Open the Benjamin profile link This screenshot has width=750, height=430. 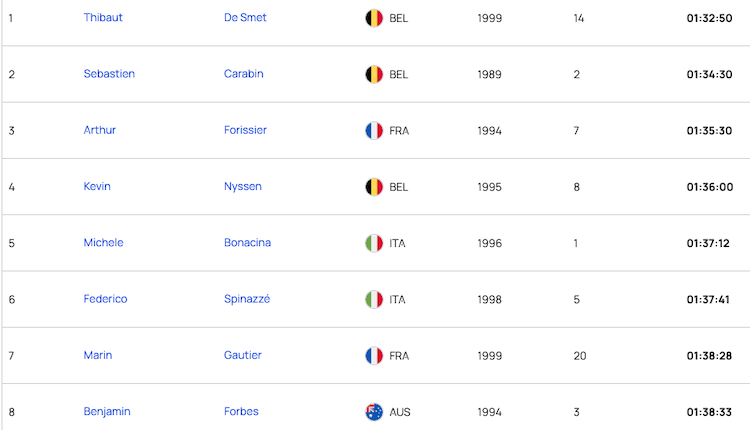pos(107,412)
